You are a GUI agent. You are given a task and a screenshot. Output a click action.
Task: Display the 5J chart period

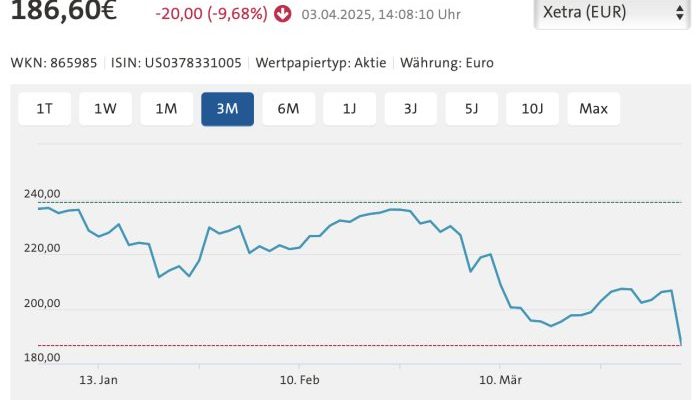471,109
